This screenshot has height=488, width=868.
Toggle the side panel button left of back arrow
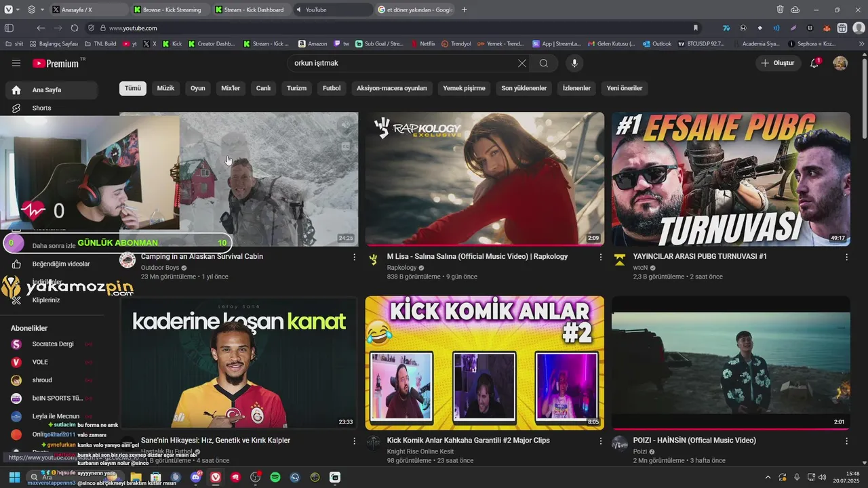coord(9,28)
